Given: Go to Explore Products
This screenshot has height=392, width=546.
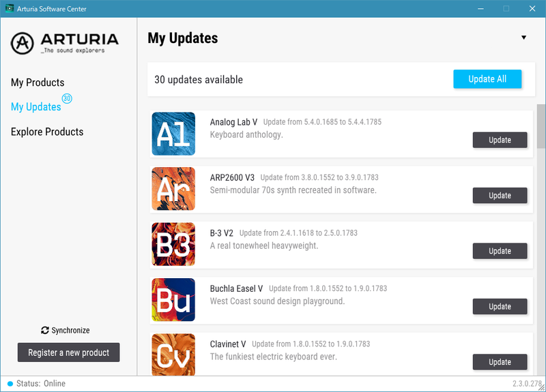Looking at the screenshot, I should tap(47, 132).
